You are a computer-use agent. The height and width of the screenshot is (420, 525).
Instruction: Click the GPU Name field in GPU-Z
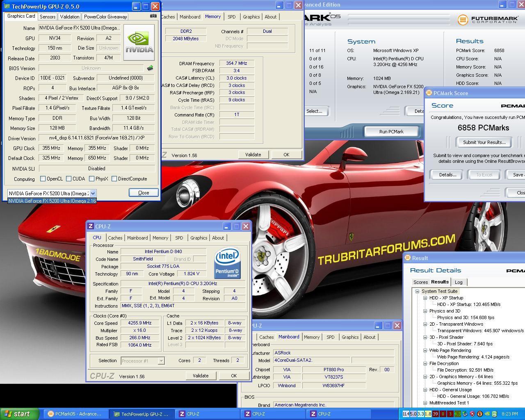[80, 28]
